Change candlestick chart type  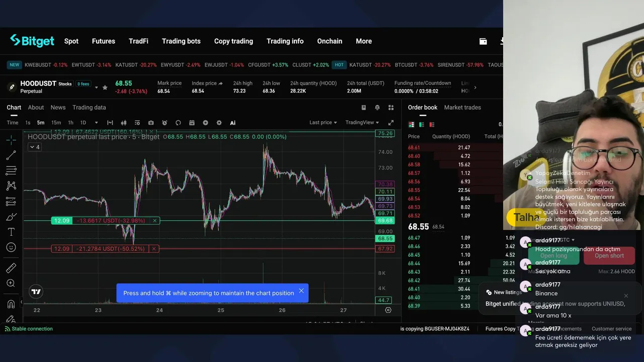point(124,123)
